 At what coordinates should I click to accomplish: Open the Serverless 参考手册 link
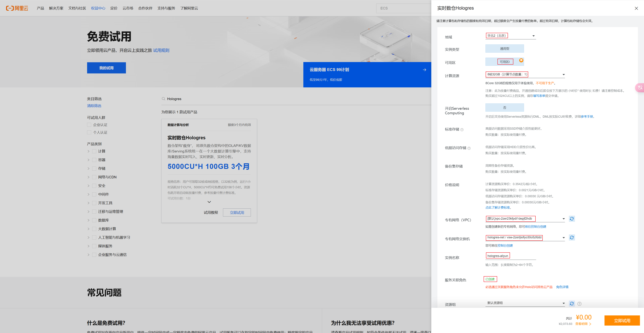pyautogui.click(x=587, y=117)
